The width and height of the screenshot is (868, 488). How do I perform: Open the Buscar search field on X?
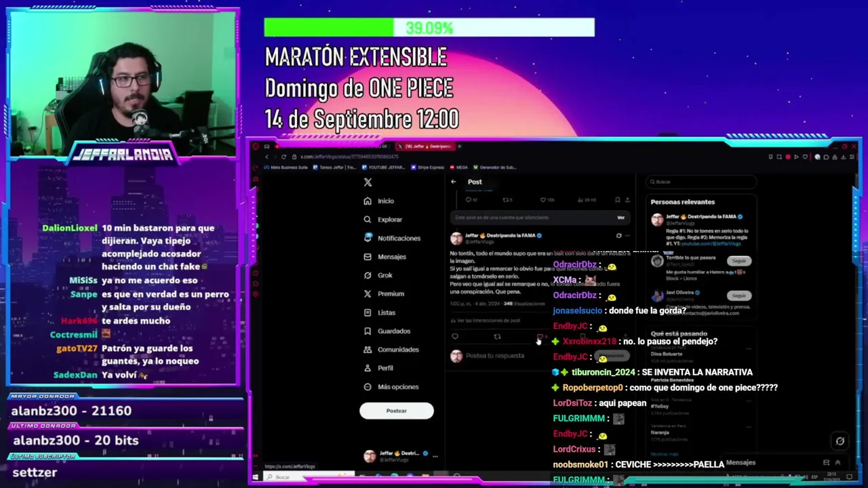701,182
